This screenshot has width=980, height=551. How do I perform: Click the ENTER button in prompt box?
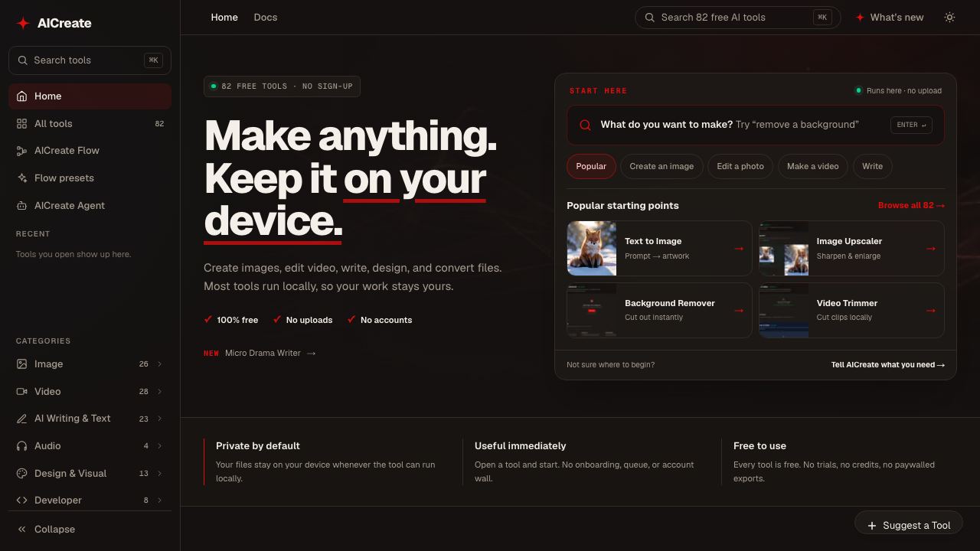coord(911,125)
